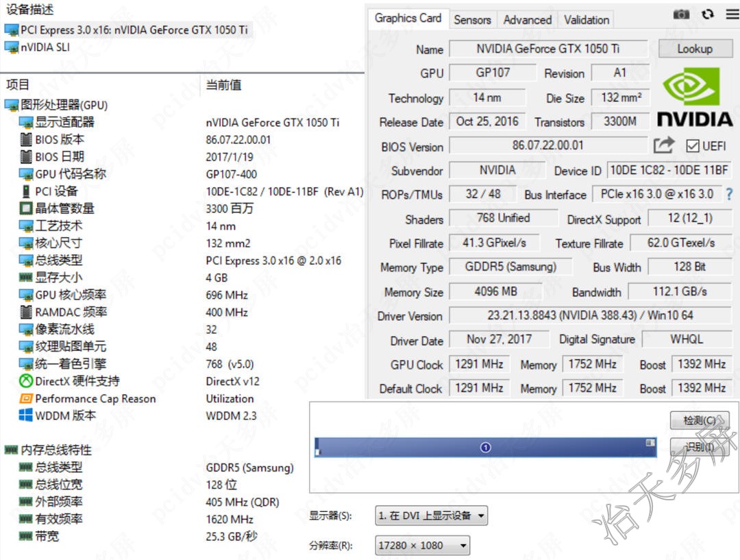Click the NVIDIA logo in GPU-Z
Image resolution: width=740 pixels, height=560 pixels.
click(x=694, y=97)
